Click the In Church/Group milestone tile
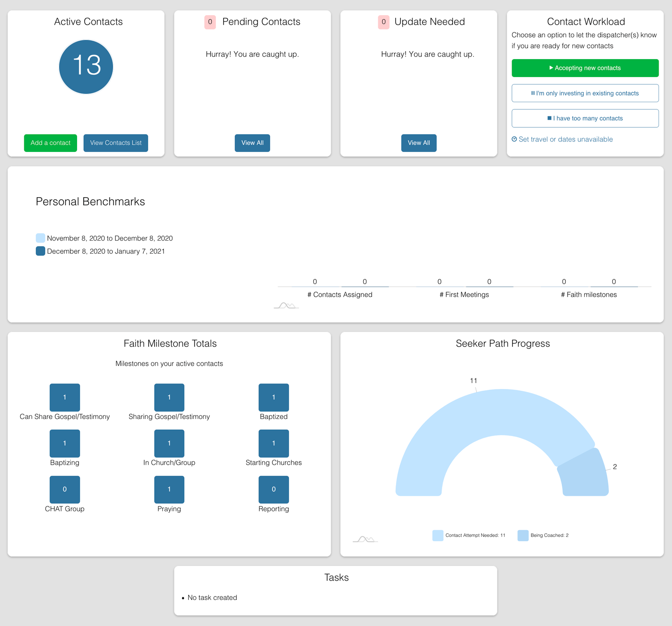The image size is (672, 626). 169,444
